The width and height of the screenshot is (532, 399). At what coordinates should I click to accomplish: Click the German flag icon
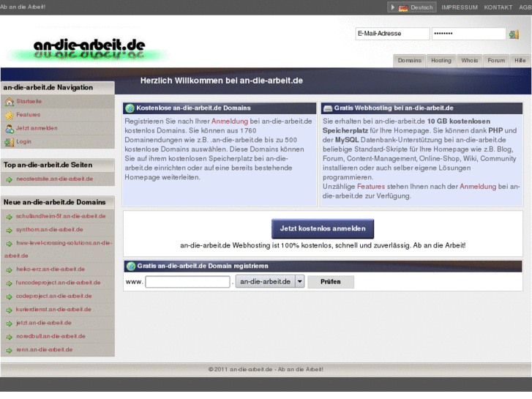403,7
